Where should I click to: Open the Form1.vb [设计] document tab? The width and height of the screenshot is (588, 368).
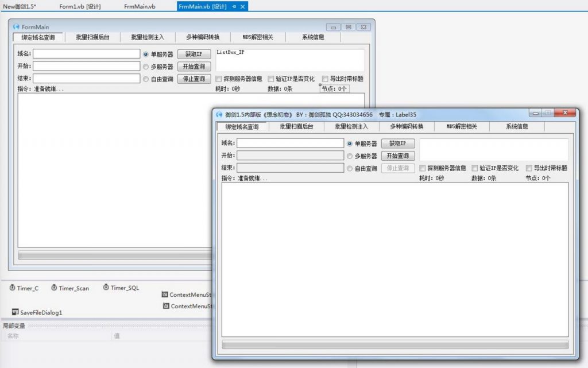point(80,6)
